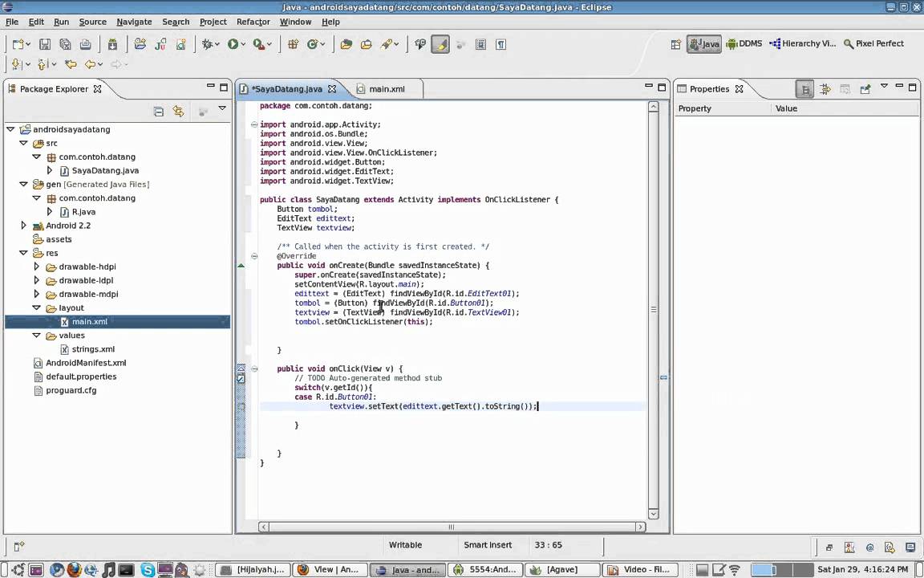
Task: Click the Open Perspective icon
Action: pos(676,44)
